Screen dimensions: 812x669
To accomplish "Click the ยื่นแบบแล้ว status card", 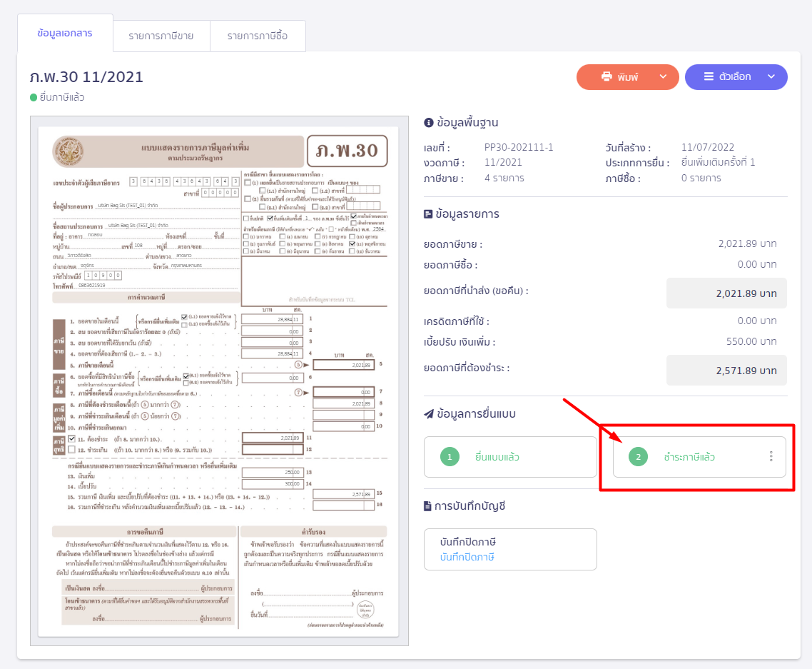I will coord(509,457).
